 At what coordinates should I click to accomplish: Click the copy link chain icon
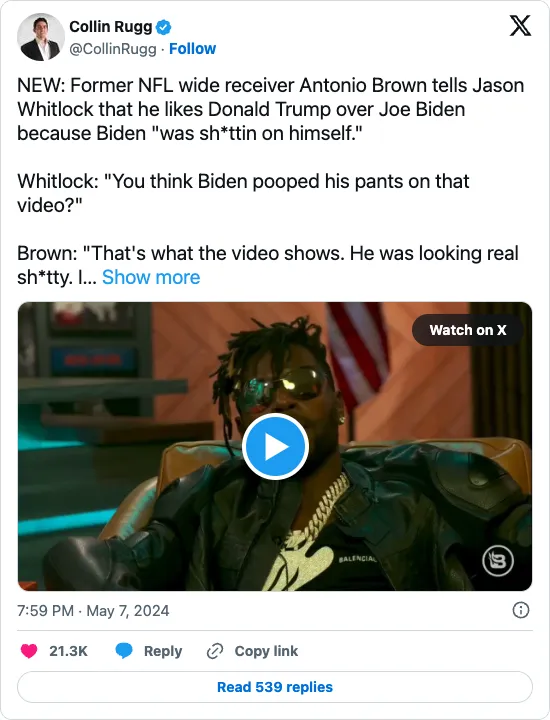[x=215, y=651]
